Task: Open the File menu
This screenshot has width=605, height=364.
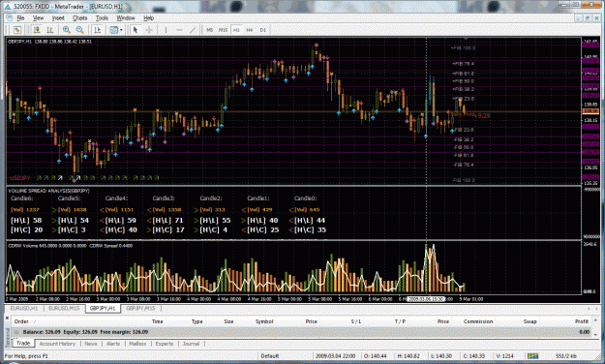Action: point(20,18)
